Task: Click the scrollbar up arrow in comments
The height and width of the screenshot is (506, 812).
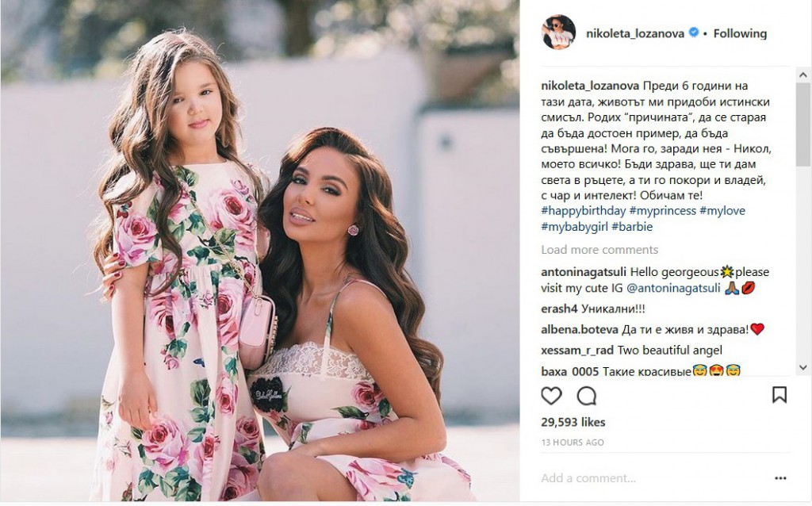Action: pos(803,75)
